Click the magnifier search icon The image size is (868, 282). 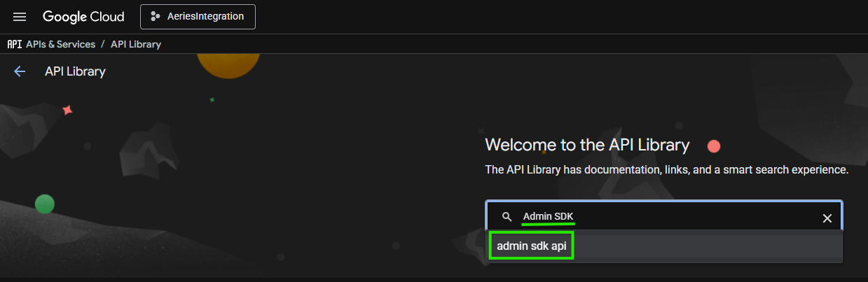click(507, 218)
